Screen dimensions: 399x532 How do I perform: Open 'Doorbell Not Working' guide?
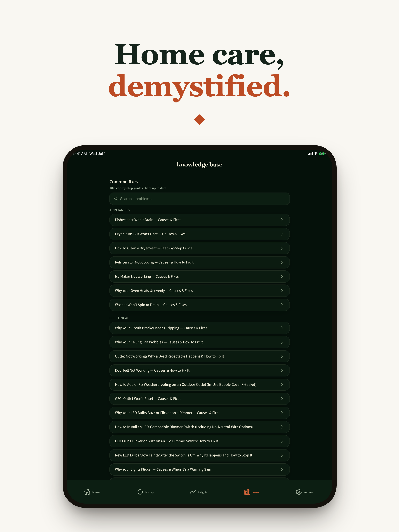tap(199, 371)
